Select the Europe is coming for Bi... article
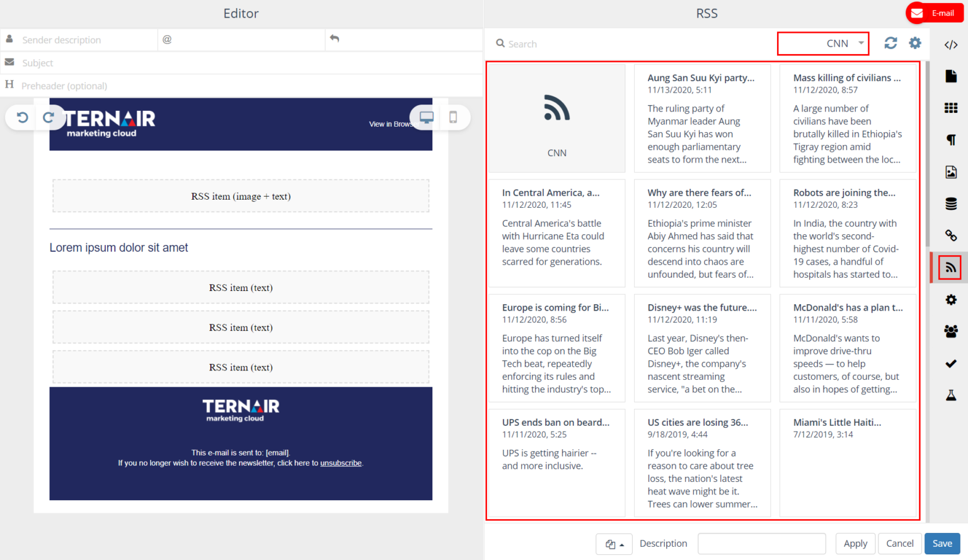Viewport: 968px width, 560px height. (557, 348)
